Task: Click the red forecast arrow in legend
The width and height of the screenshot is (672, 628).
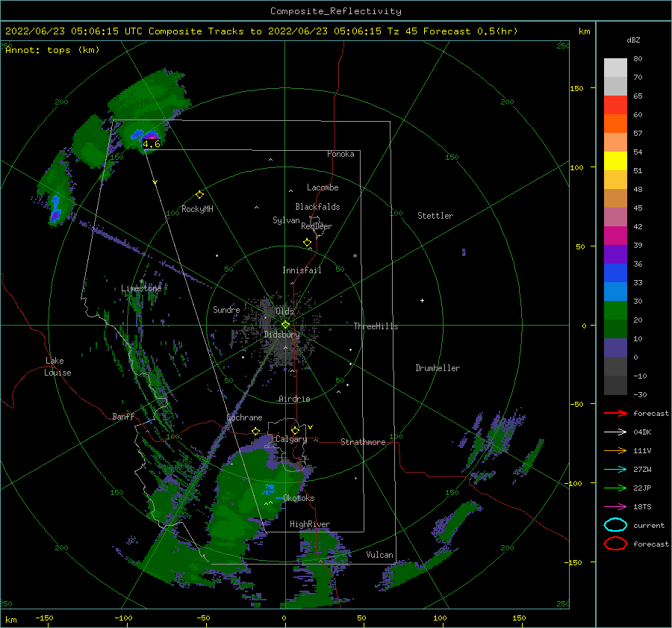Action: point(615,413)
